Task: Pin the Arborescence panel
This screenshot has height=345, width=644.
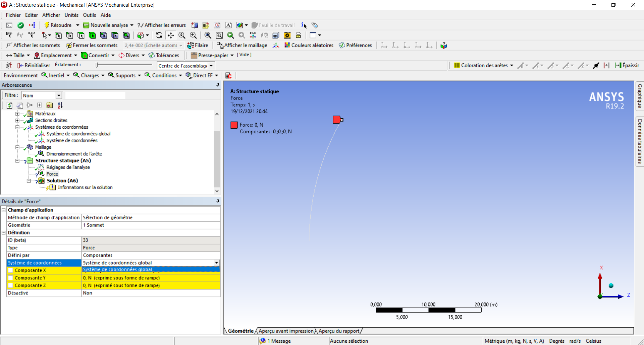Action: (x=218, y=85)
